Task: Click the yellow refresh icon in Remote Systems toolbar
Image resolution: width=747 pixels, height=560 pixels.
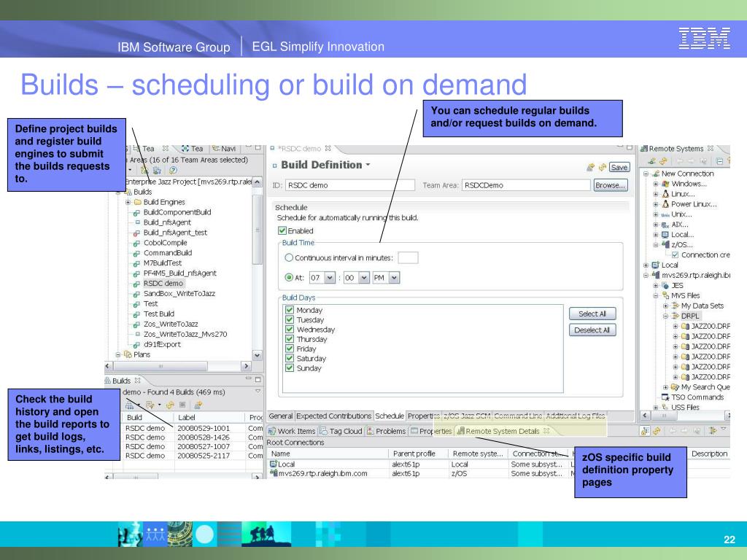Action: [x=663, y=161]
